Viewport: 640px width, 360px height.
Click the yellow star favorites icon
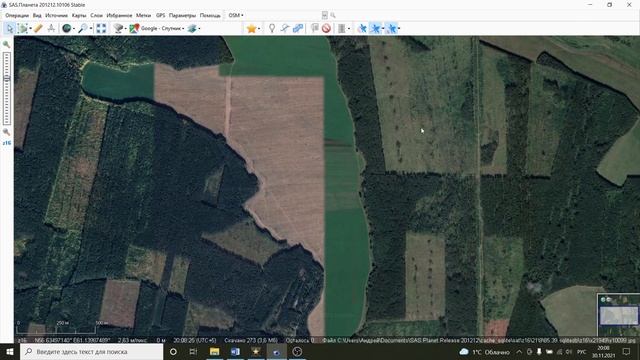pyautogui.click(x=251, y=28)
